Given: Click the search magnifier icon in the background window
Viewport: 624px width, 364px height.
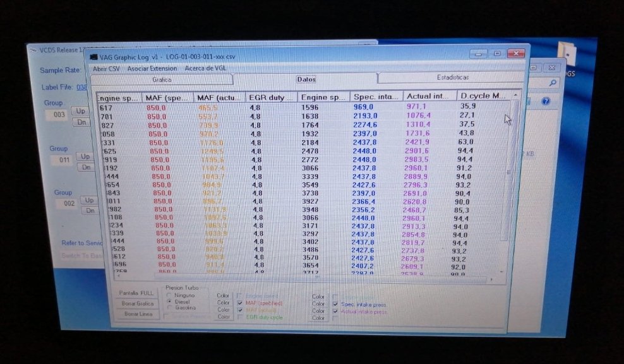Looking at the screenshot, I should [x=553, y=83].
